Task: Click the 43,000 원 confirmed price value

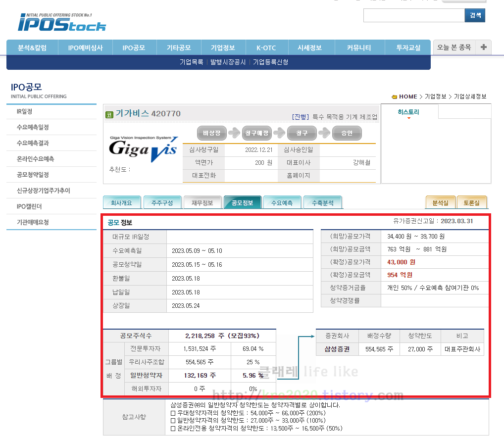Action: (401, 262)
